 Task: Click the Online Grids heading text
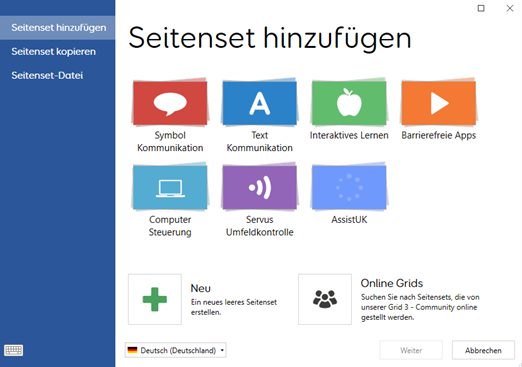click(392, 283)
